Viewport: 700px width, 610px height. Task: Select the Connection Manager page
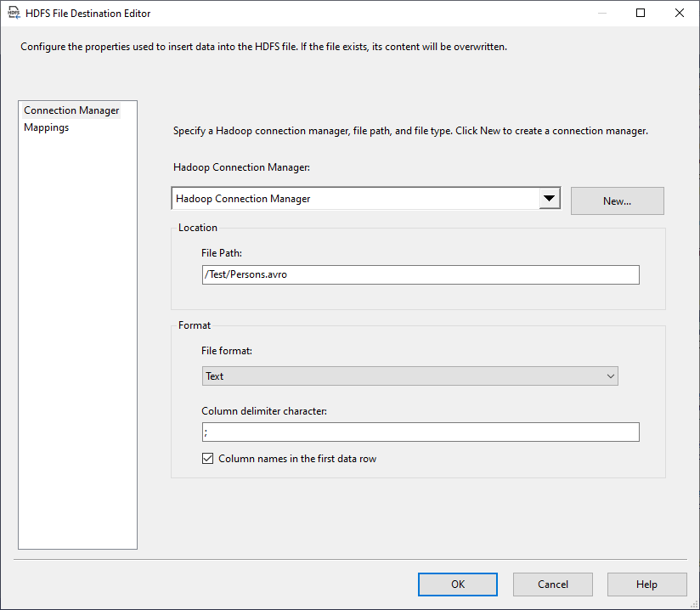(x=71, y=110)
